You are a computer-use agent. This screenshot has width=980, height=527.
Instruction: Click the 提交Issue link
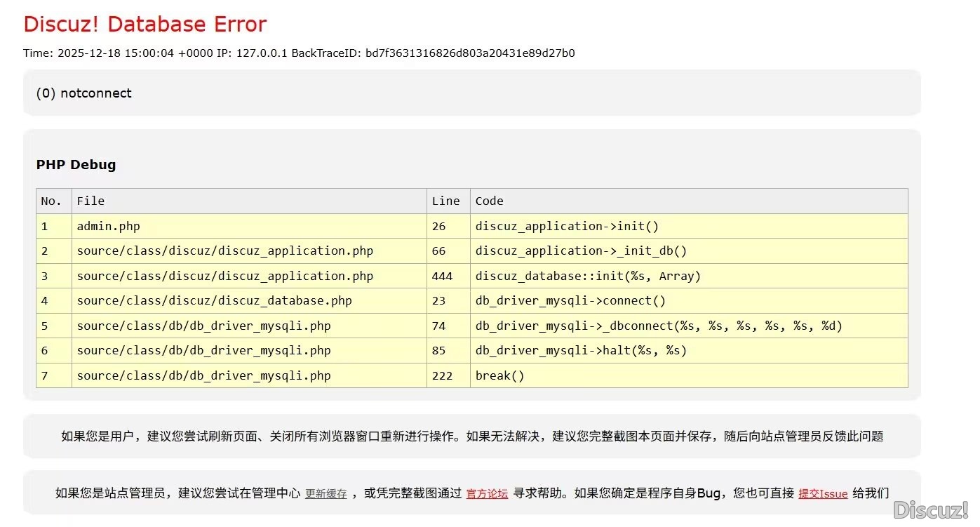(x=823, y=494)
